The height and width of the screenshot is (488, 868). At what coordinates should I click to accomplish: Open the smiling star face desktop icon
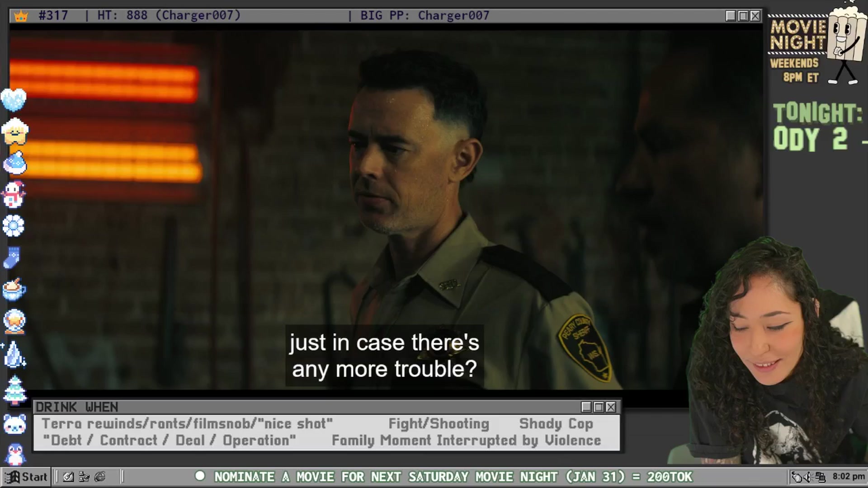pos(15,131)
